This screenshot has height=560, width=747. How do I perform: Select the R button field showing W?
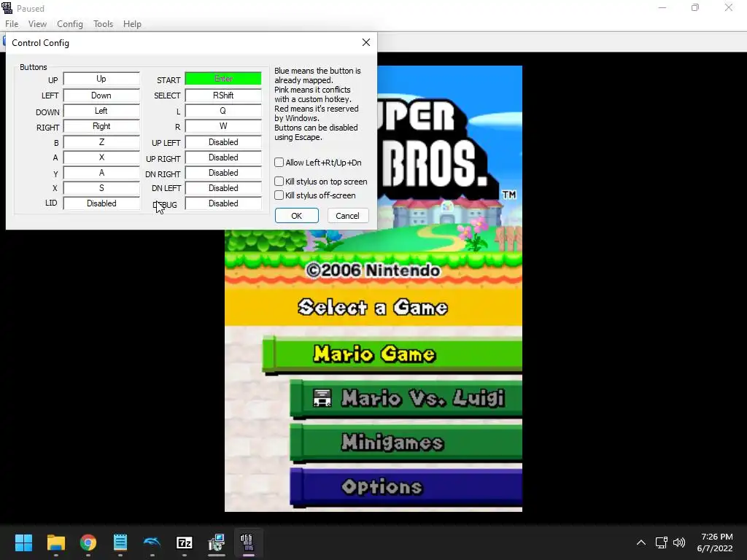(223, 125)
